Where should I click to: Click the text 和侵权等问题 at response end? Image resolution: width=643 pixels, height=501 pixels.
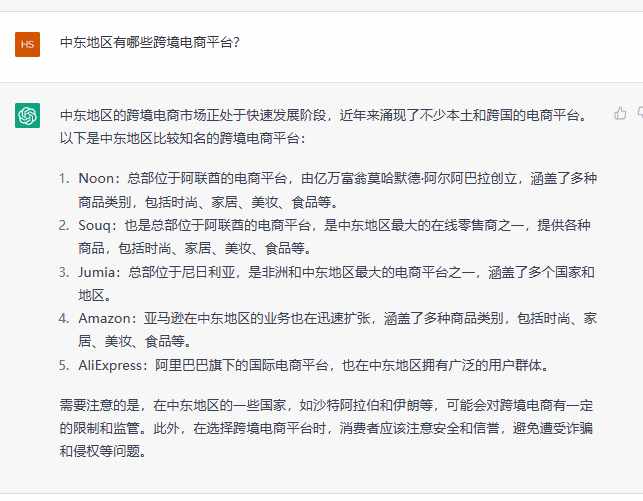[103, 451]
